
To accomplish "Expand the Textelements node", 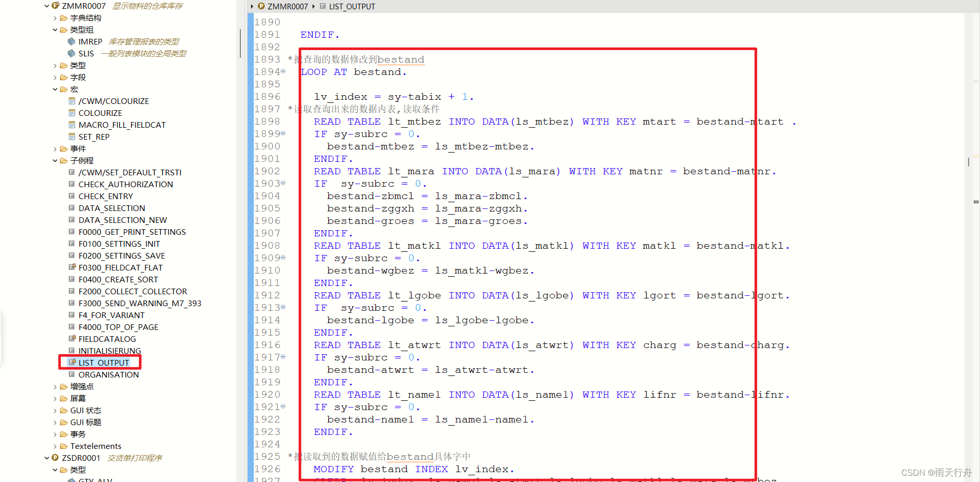I will 55,446.
